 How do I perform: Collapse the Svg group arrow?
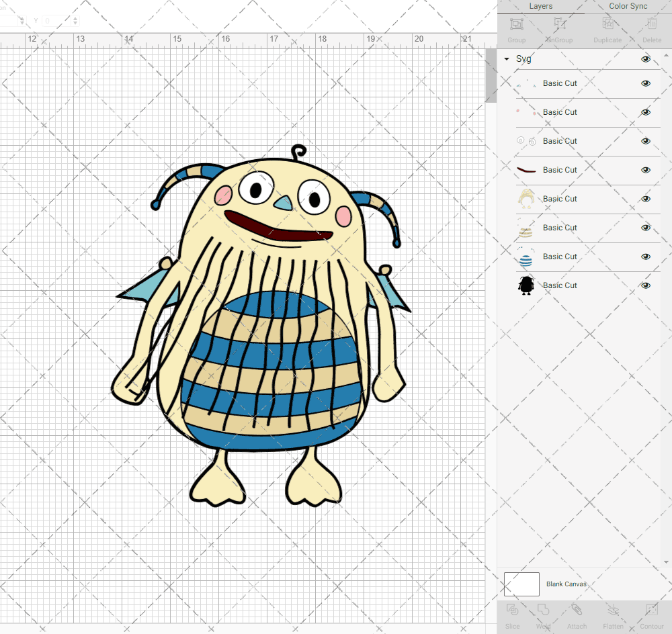pyautogui.click(x=507, y=58)
